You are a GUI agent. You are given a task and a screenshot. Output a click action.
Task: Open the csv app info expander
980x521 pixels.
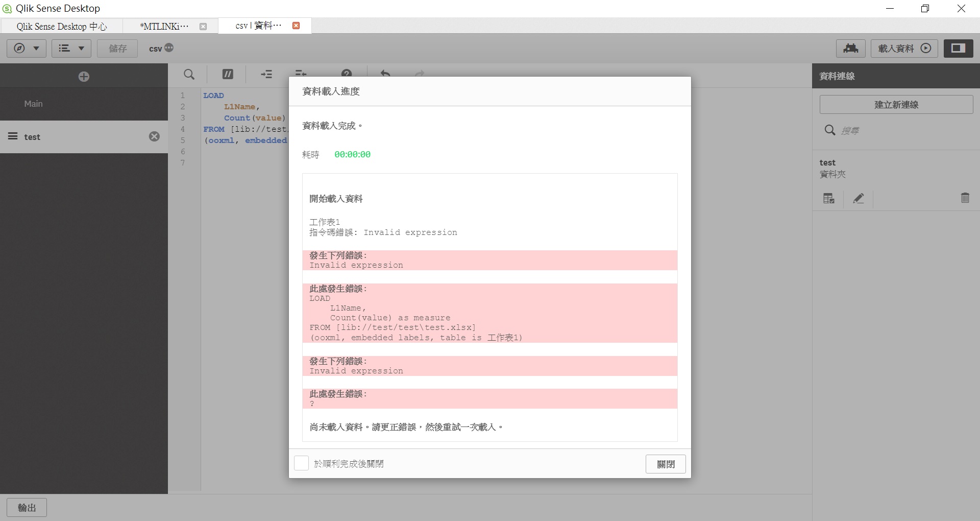click(x=169, y=48)
